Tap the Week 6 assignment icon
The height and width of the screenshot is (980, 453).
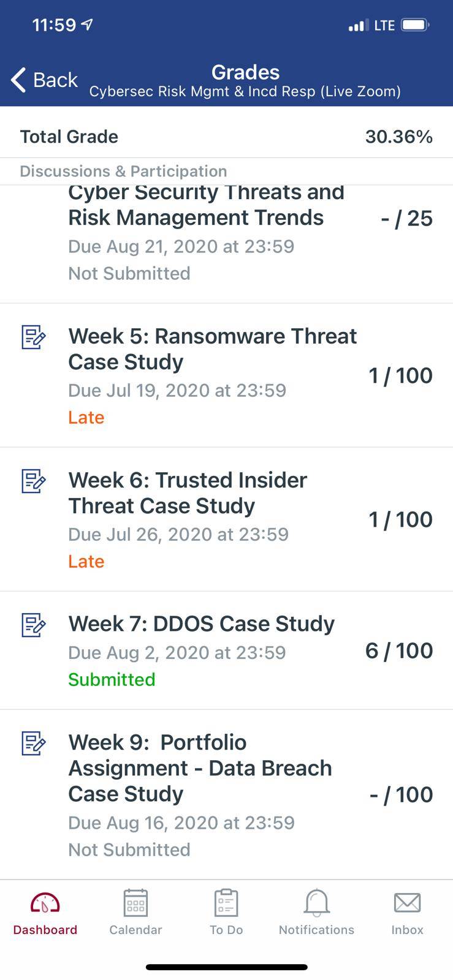click(34, 481)
